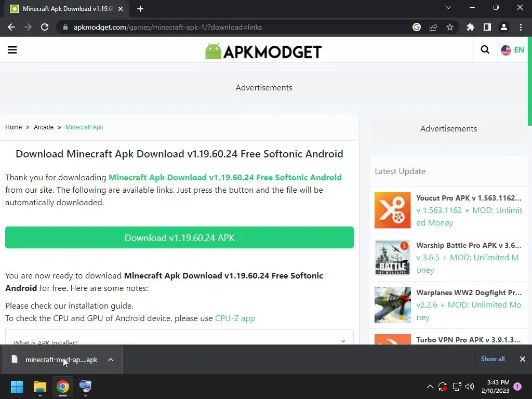Open the notification badge in the tray
Image resolution: width=532 pixels, height=399 pixels.
pyautogui.click(x=517, y=387)
